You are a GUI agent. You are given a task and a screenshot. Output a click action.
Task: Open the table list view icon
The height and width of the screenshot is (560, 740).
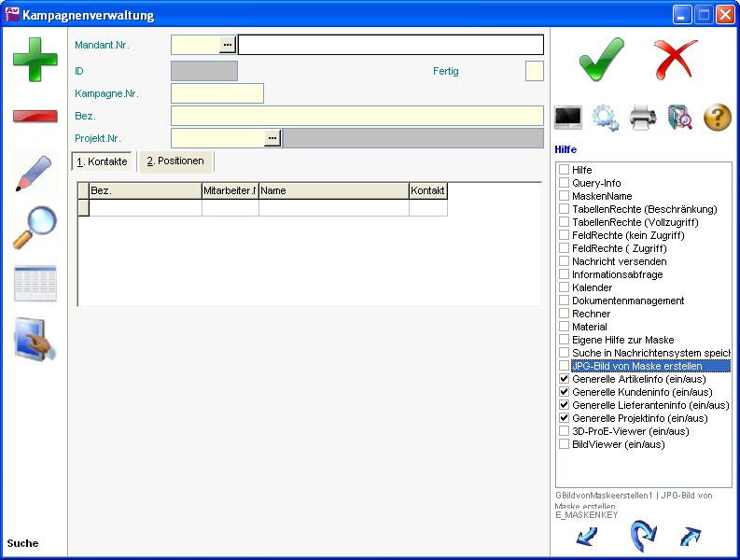pyautogui.click(x=35, y=284)
